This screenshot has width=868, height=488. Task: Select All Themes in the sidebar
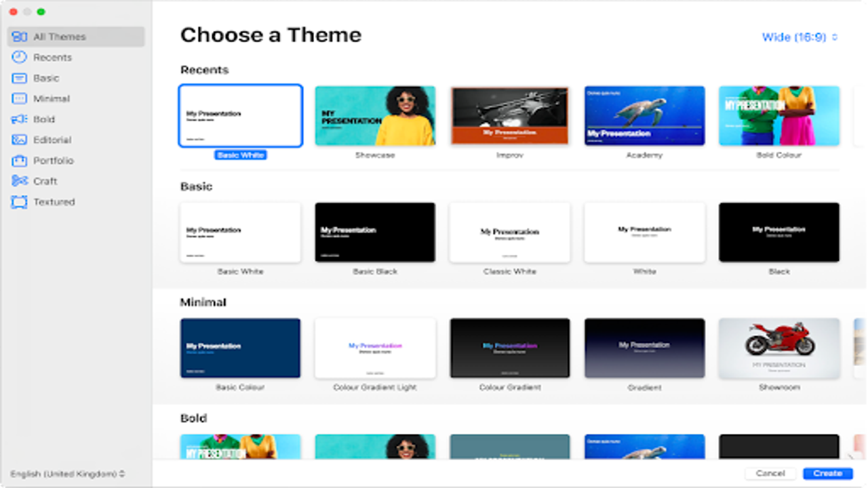point(76,37)
